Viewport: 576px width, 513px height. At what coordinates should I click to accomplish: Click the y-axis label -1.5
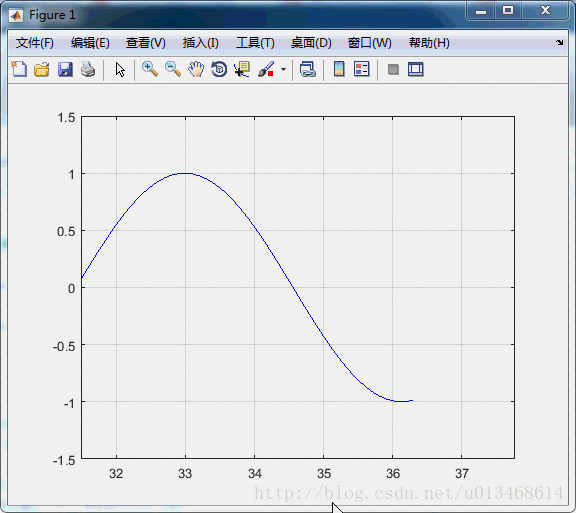64,460
